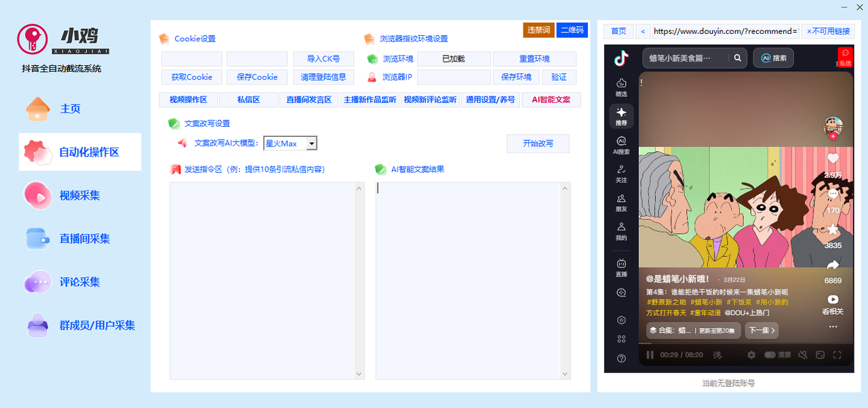Click the share arrow icon on the video
Viewport: 868px width, 408px height.
coord(833,265)
